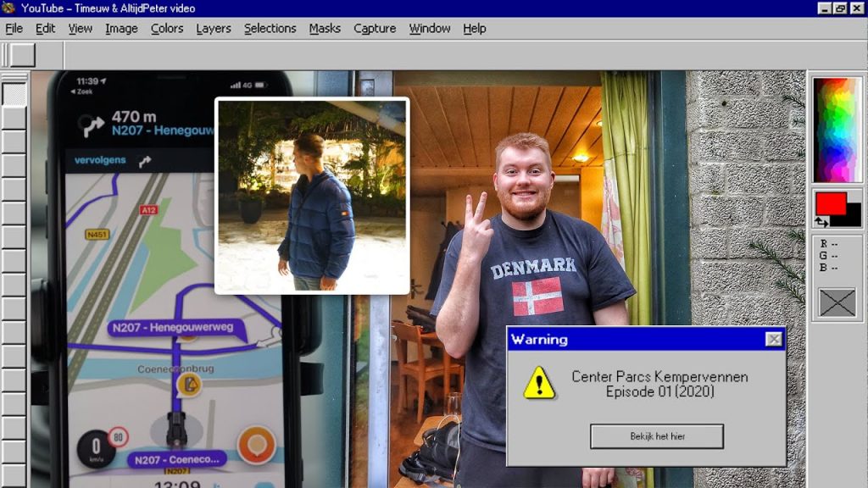Open the Layers menu
The width and height of the screenshot is (868, 488).
tap(213, 29)
